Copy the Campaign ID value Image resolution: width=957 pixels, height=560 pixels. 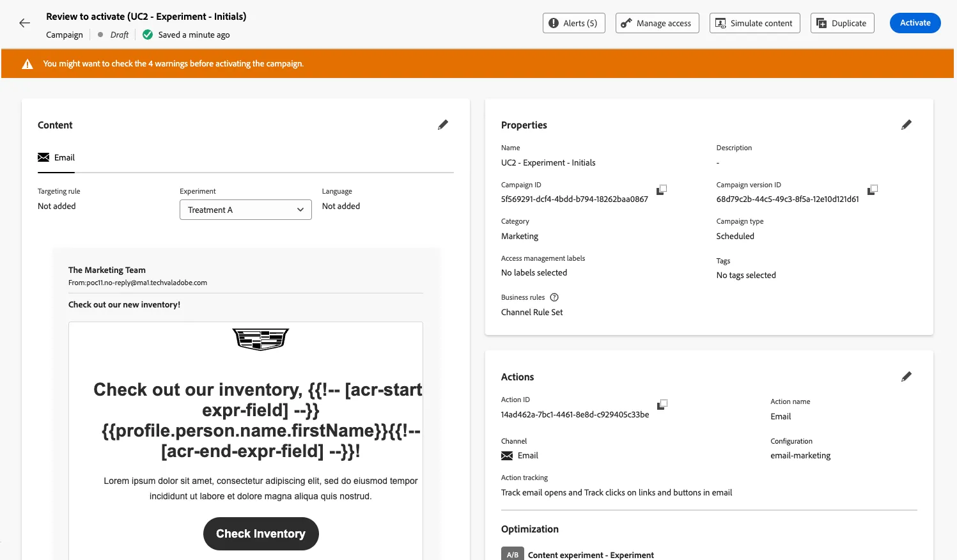coord(662,190)
